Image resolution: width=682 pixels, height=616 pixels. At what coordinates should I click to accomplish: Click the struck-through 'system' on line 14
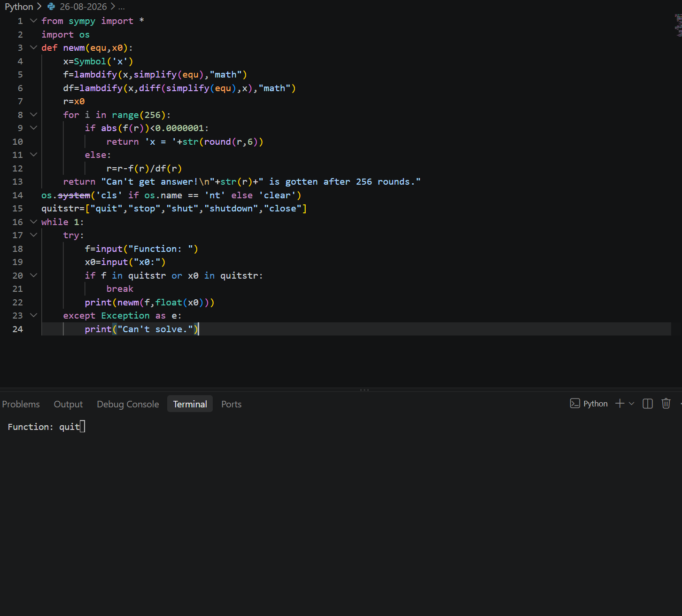pos(74,195)
